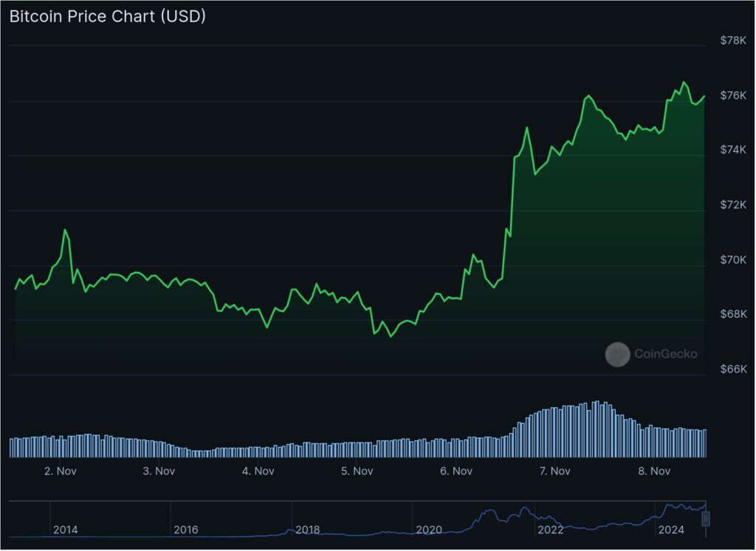
Task: Click the Bitcoin Price Chart (USD) title
Action: click(x=107, y=16)
